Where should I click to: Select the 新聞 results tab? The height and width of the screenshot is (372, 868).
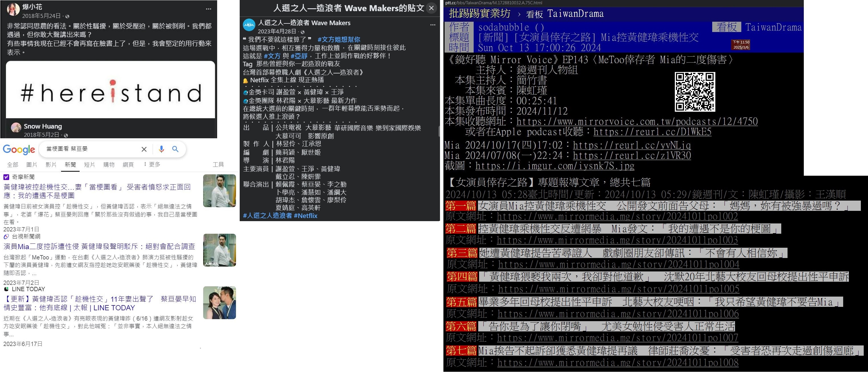(x=70, y=165)
